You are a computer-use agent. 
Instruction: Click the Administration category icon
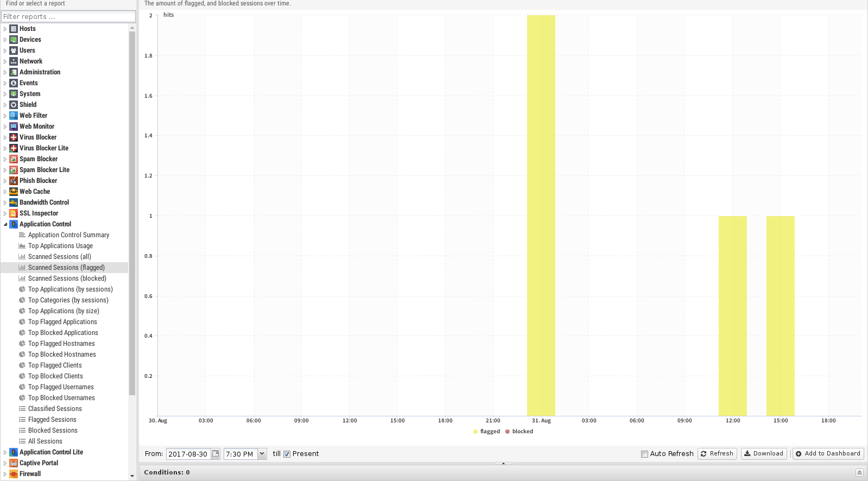click(14, 72)
